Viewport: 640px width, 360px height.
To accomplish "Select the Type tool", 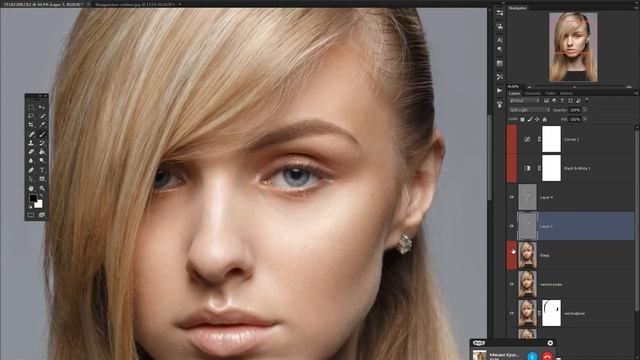I will pyautogui.click(x=42, y=170).
